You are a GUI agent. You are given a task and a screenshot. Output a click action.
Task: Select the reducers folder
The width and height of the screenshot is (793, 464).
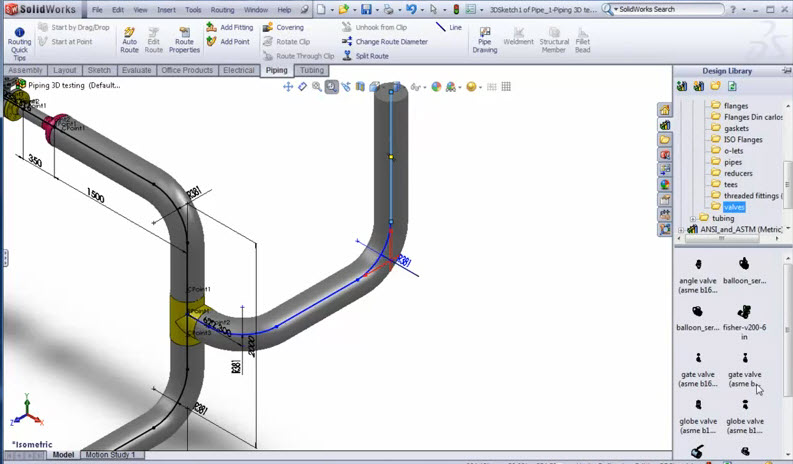coord(731,173)
